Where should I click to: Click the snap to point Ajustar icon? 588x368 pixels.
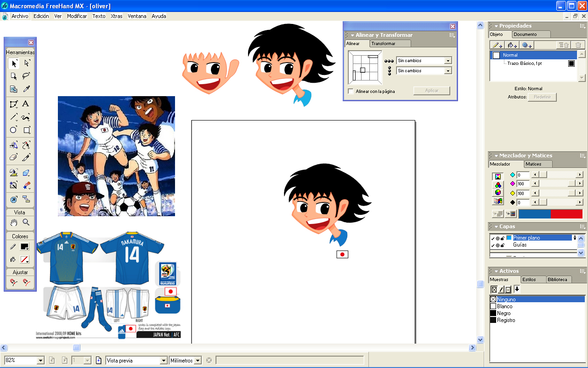(14, 282)
